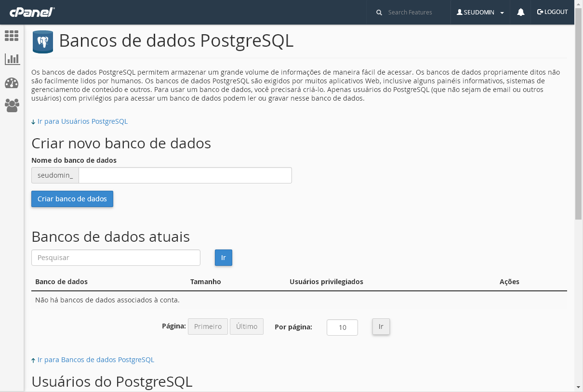The image size is (583, 392).
Task: Click the search magnifier icon
Action: [379, 12]
